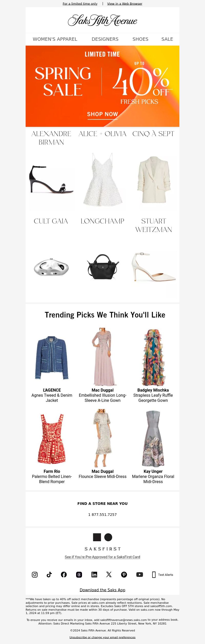205x644 pixels.
Task: Open the Farm Rio romper product image
Action: [52, 438]
